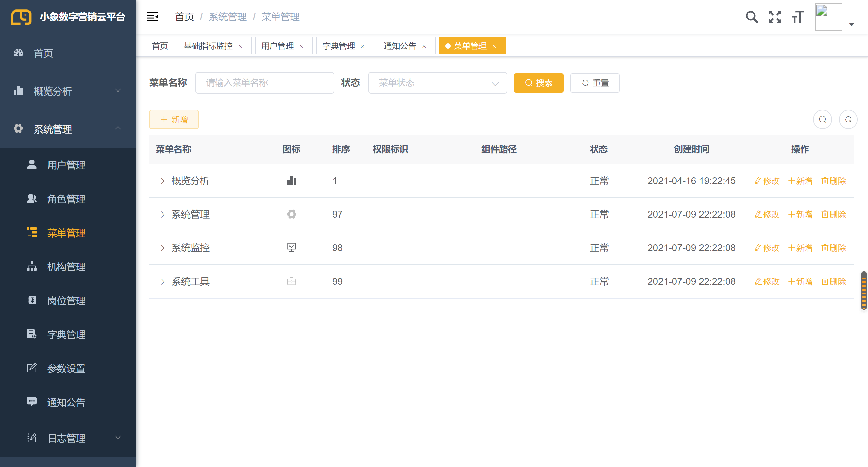Expand the 概览分析 table row
868x467 pixels.
[163, 181]
